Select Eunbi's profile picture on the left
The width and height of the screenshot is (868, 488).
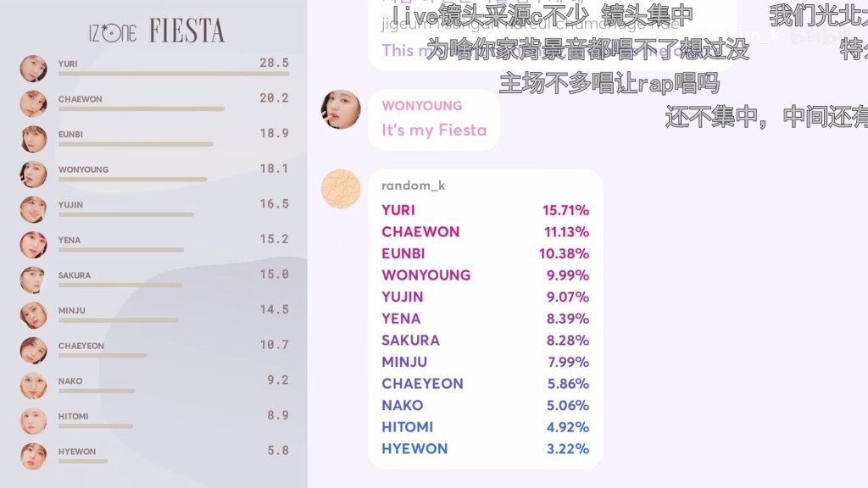click(x=33, y=139)
